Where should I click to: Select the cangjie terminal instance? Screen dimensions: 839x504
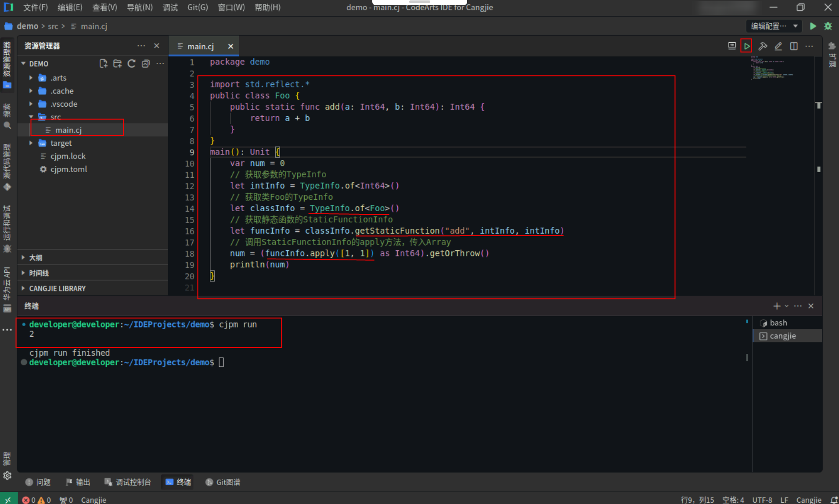coord(787,336)
